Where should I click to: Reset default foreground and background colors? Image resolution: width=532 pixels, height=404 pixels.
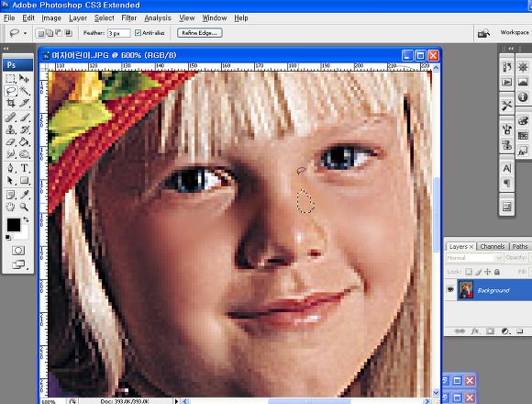[x=8, y=237]
